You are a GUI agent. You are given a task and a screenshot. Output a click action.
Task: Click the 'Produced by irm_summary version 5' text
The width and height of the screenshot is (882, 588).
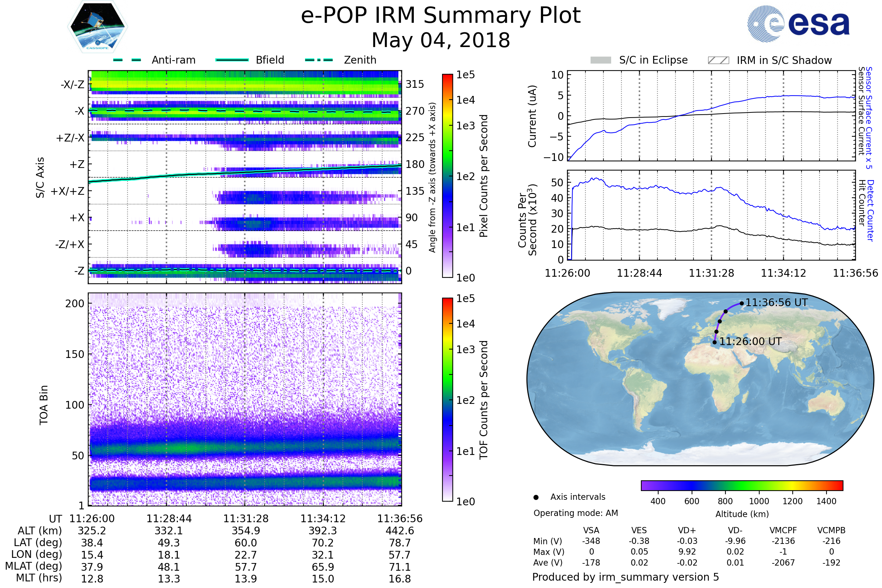[x=625, y=577]
